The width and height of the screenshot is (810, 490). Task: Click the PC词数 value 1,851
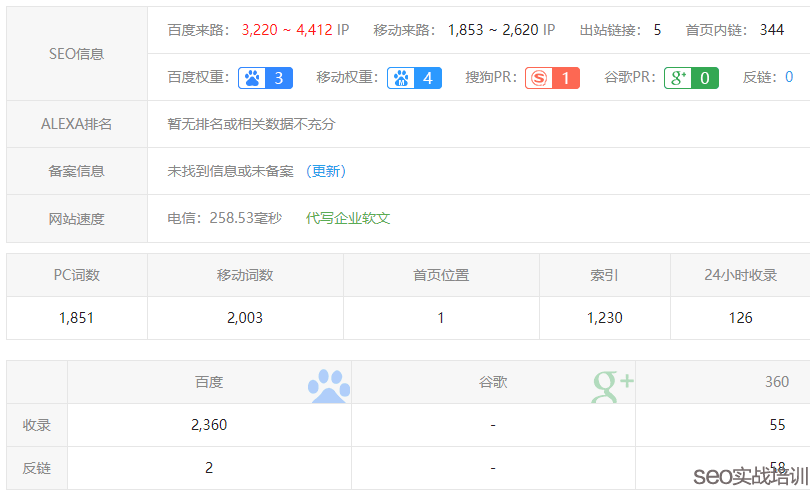point(76,318)
